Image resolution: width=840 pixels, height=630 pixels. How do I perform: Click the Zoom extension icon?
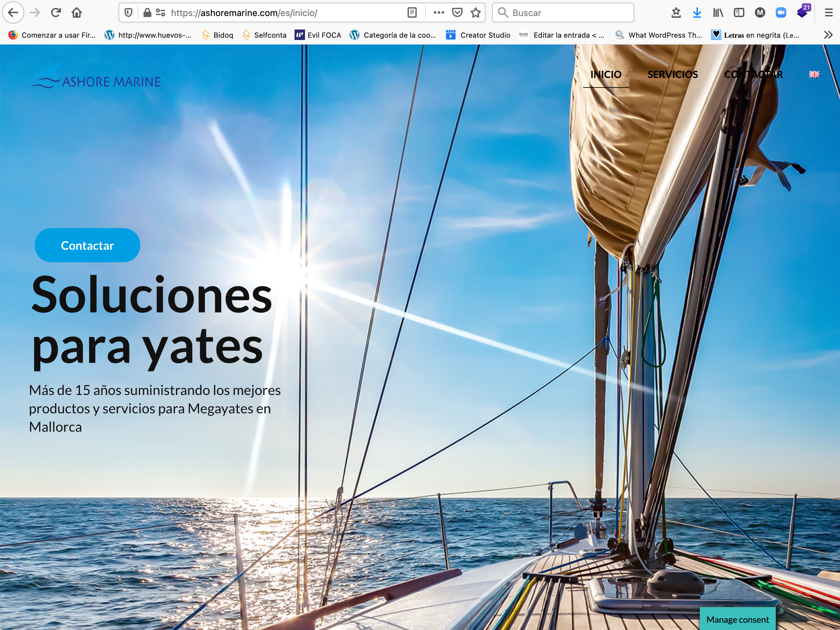pyautogui.click(x=781, y=12)
